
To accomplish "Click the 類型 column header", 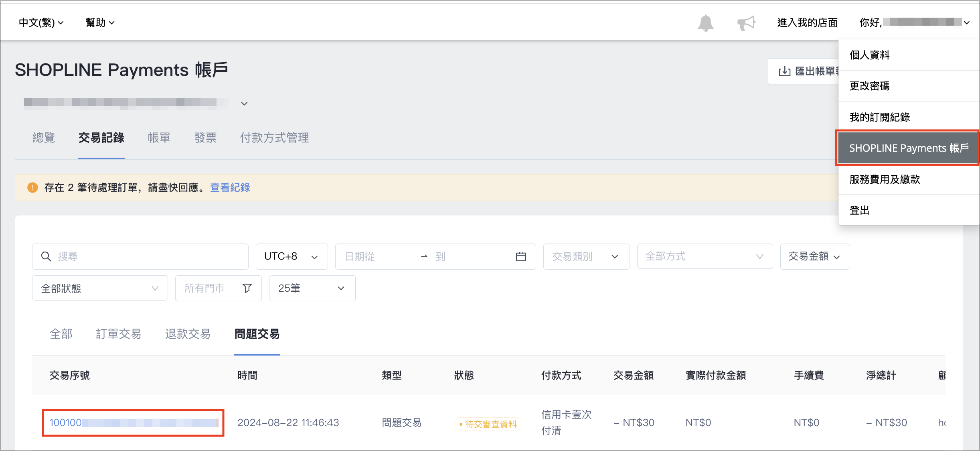I will 392,375.
